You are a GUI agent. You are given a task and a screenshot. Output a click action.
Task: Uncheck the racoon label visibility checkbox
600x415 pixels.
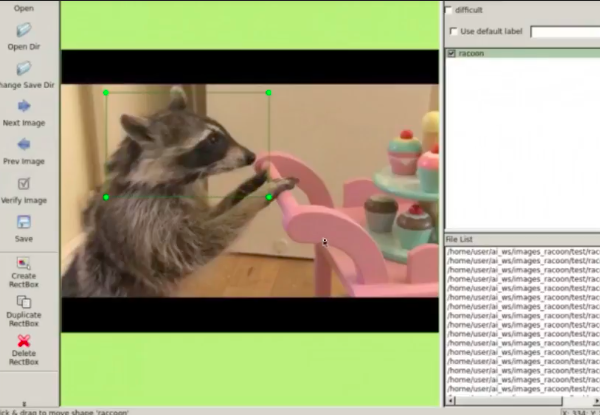coord(452,54)
